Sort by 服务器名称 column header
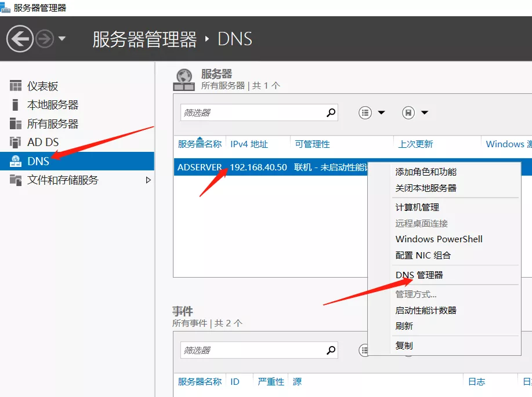This screenshot has width=532, height=397. pyautogui.click(x=200, y=144)
